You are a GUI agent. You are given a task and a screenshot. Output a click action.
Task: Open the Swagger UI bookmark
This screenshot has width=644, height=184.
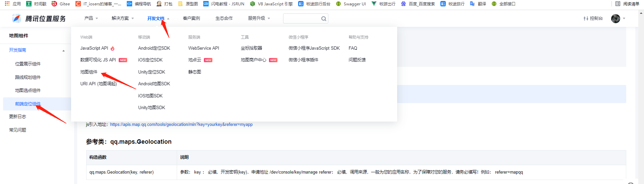pos(351,4)
